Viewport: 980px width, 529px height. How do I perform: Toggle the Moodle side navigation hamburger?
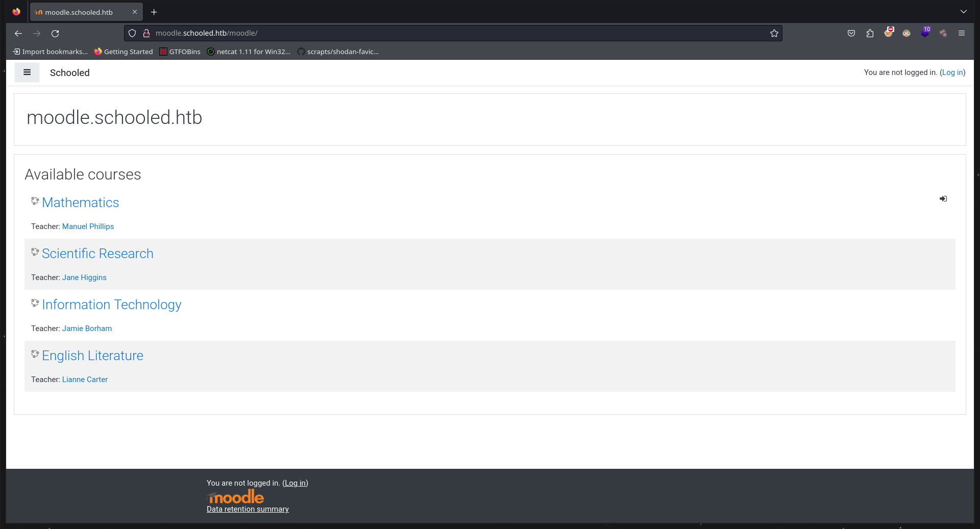click(27, 72)
